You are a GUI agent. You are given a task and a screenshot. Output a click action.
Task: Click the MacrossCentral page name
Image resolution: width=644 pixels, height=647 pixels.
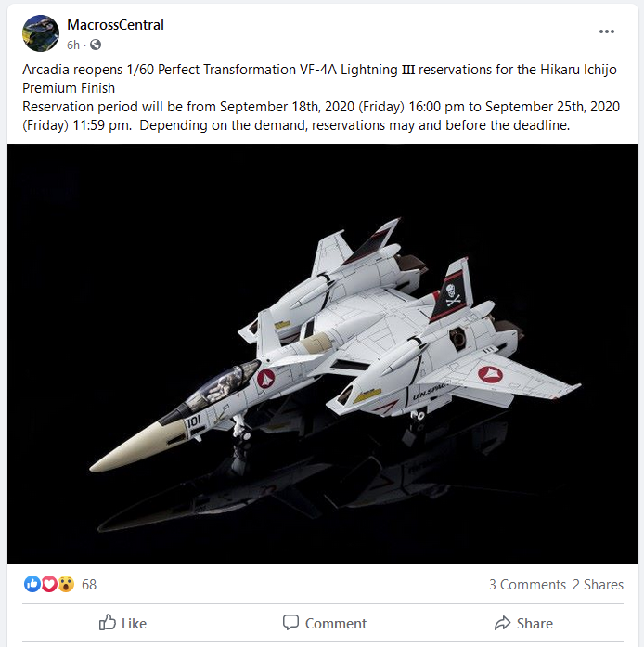[x=115, y=25]
